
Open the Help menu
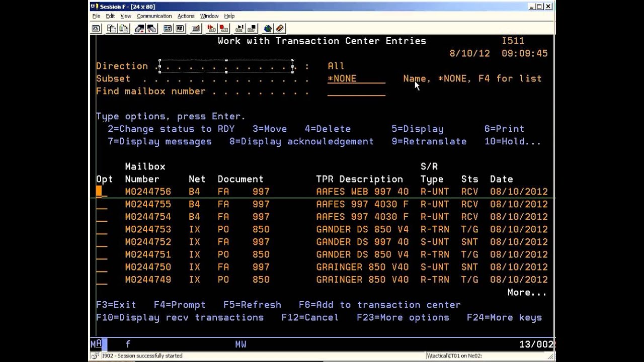[x=229, y=16]
